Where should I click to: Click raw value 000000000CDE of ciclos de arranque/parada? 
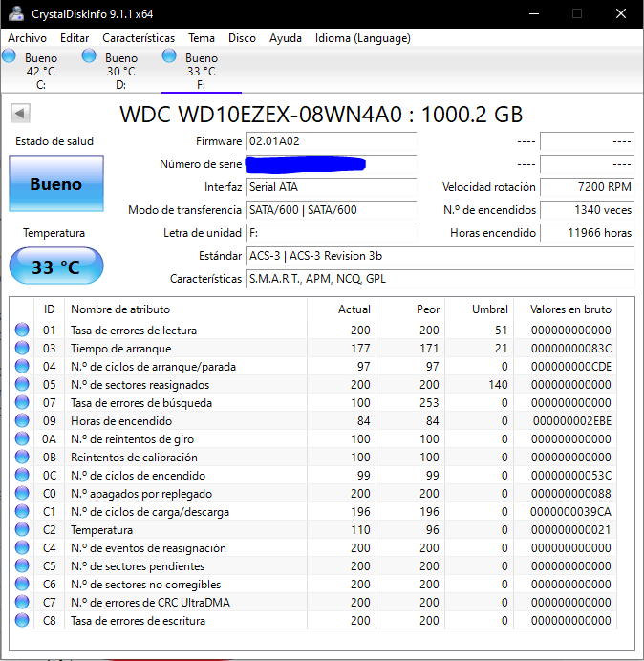(x=571, y=367)
